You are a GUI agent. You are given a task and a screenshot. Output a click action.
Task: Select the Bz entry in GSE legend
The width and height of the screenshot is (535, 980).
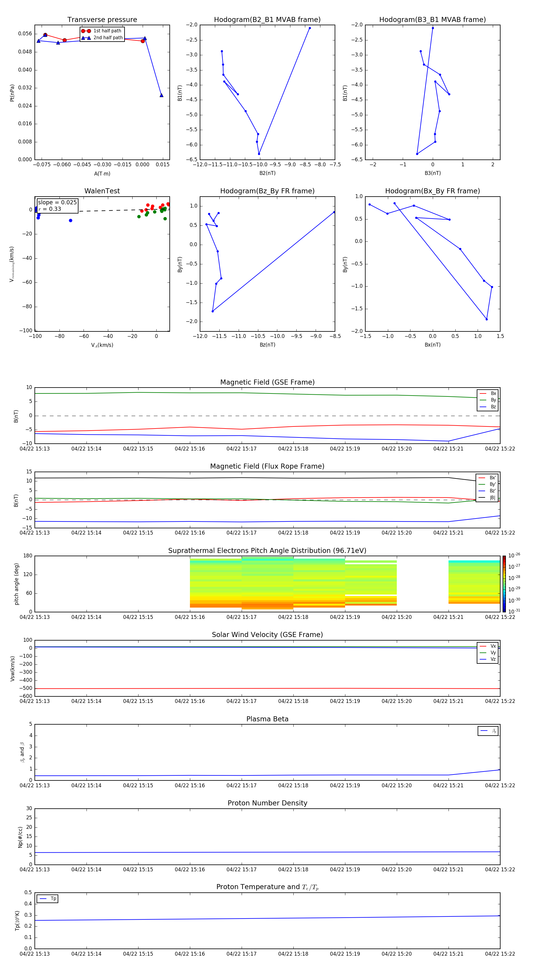coord(488,407)
